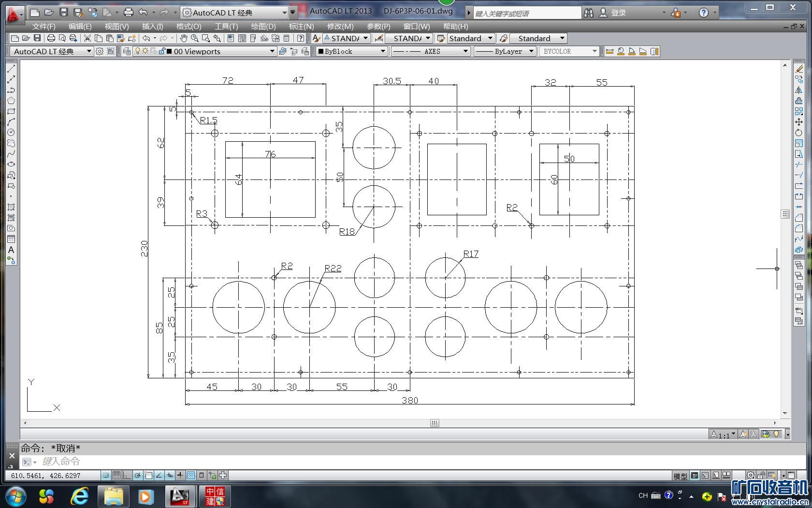This screenshot has width=812, height=508.
Task: Select the Erase tool in modify toolbar
Action: (x=799, y=69)
